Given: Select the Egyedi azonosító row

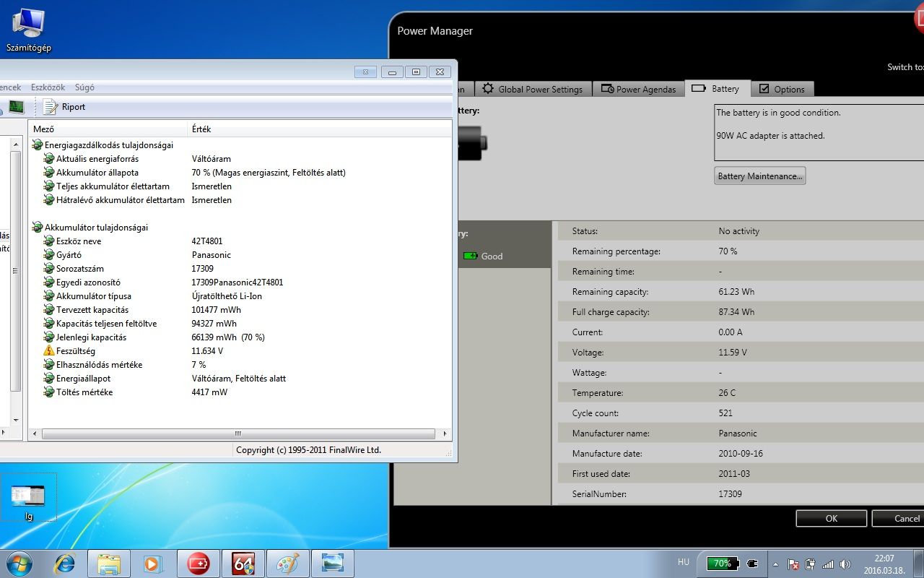Looking at the screenshot, I should [240, 282].
